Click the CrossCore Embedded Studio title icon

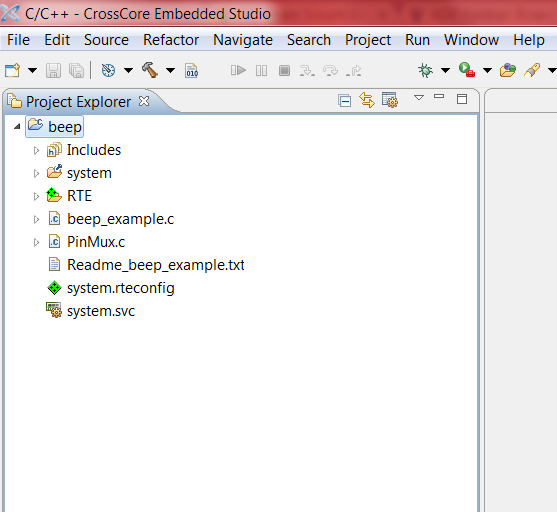pos(10,14)
